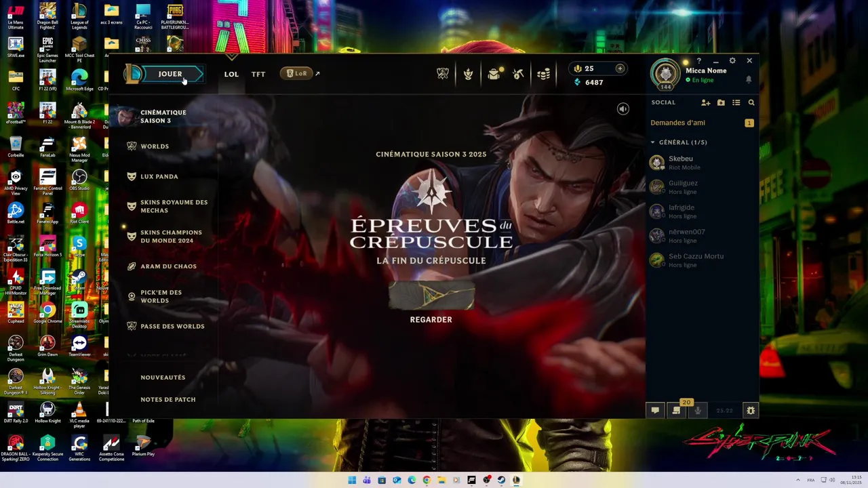Click the bug report icon
Screen dimensions: 868x488
[751, 410]
